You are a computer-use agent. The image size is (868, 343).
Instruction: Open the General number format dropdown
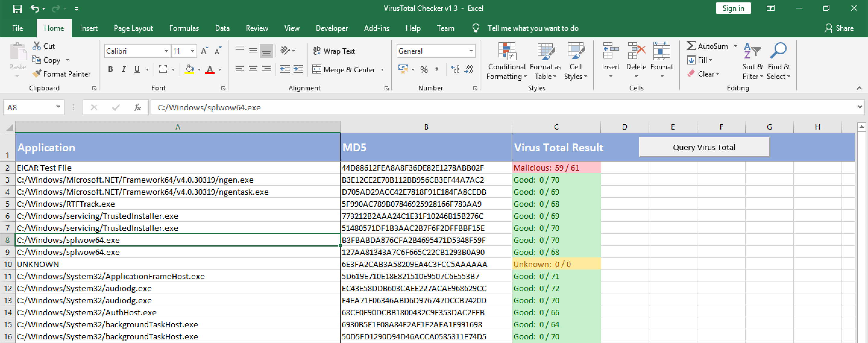coord(471,51)
